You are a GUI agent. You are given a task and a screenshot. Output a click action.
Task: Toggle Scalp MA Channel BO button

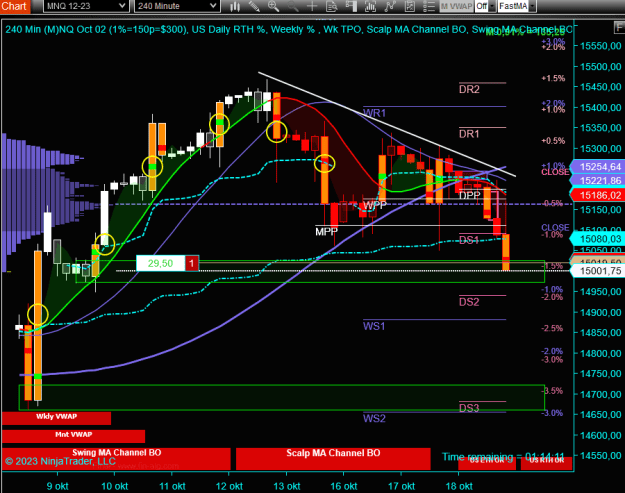pos(333,458)
